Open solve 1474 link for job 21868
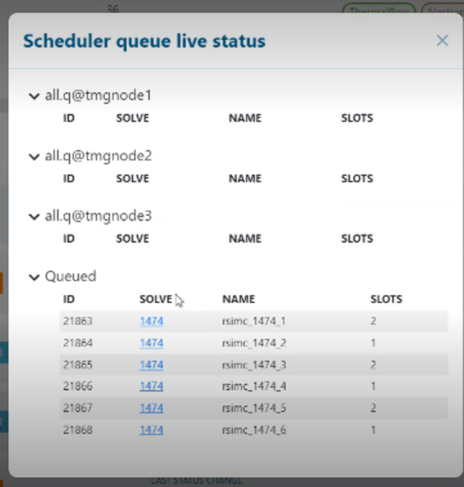This screenshot has width=464, height=487. [151, 430]
